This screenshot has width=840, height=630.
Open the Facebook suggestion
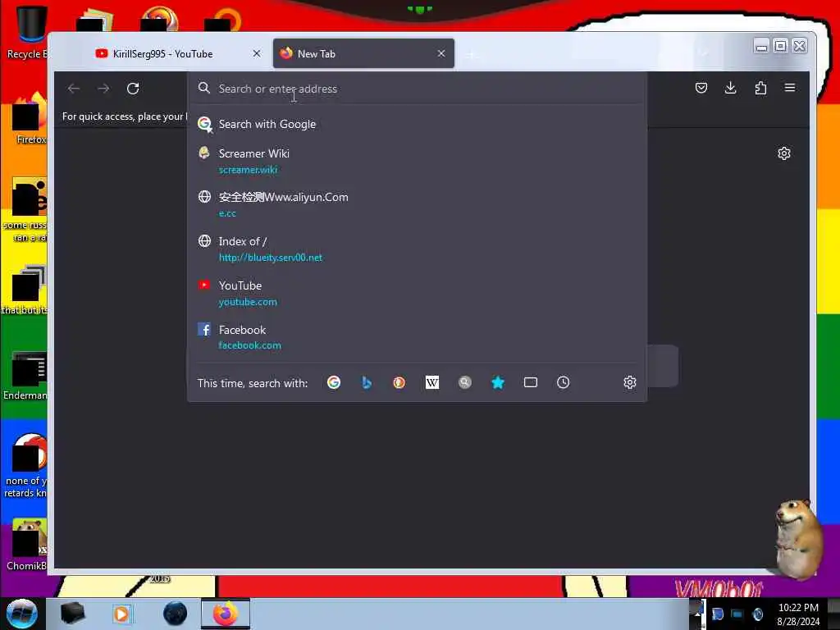pyautogui.click(x=417, y=337)
